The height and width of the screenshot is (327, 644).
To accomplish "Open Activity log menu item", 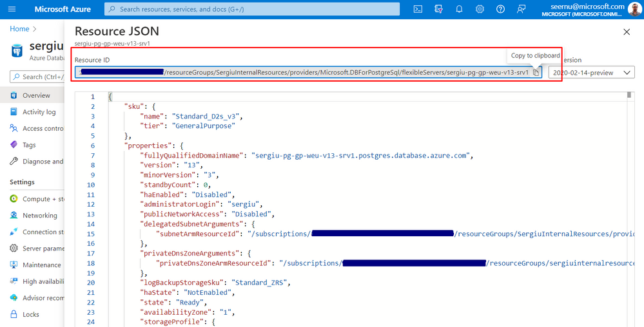I will point(39,111).
